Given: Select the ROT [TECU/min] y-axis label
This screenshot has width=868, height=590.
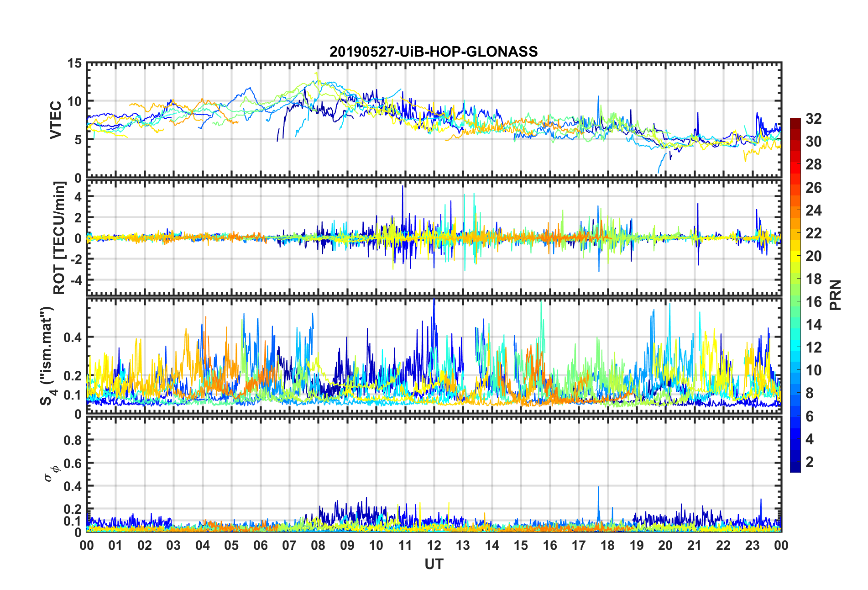Looking at the screenshot, I should 59,238.
